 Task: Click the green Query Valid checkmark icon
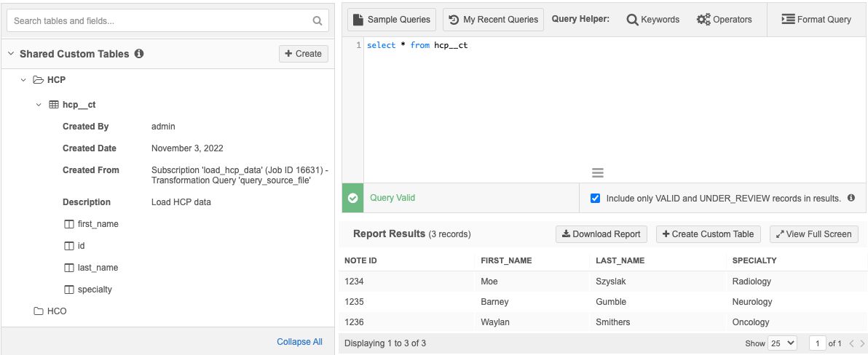click(x=352, y=198)
